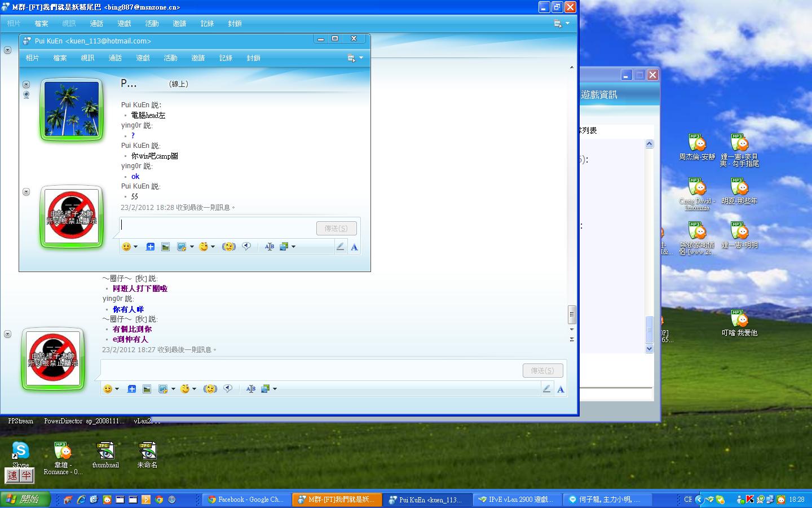Open 檔案 menu in Pui KuEn window
The image size is (812, 508).
coord(60,58)
